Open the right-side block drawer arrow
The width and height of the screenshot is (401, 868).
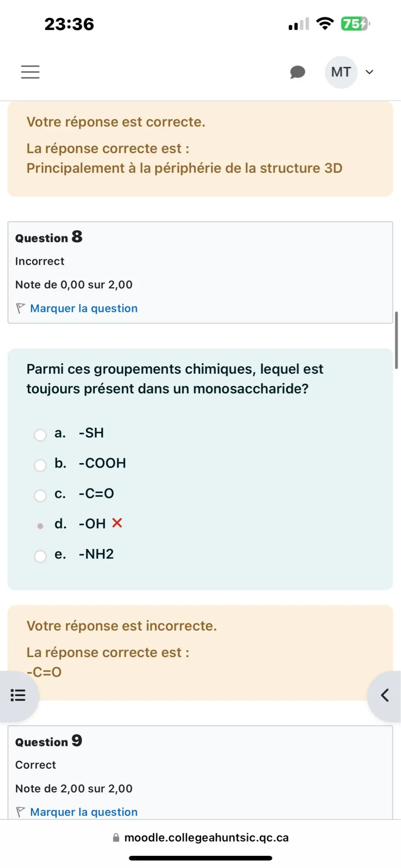pos(385,695)
